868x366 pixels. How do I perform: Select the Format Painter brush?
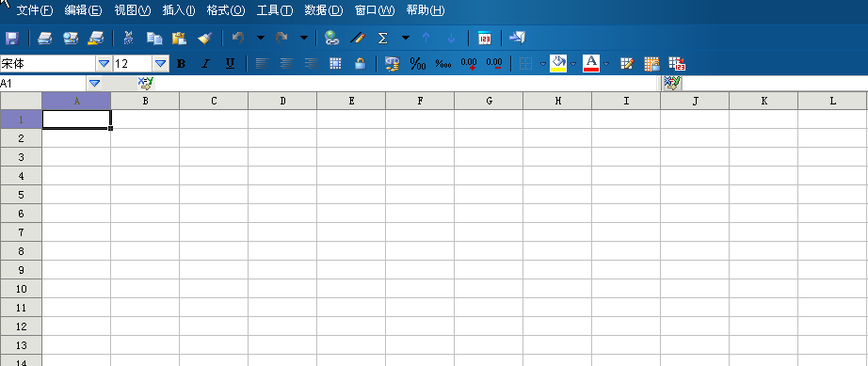[205, 39]
